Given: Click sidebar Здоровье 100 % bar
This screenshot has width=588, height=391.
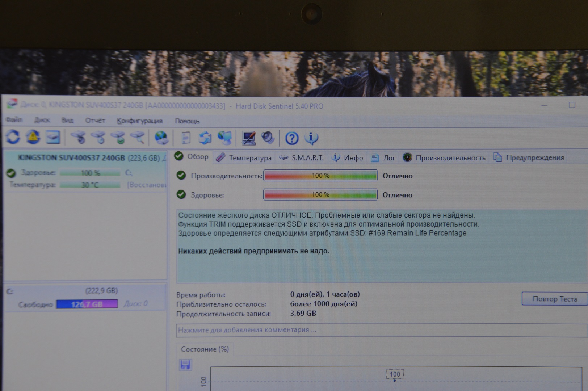Looking at the screenshot, I should [90, 173].
